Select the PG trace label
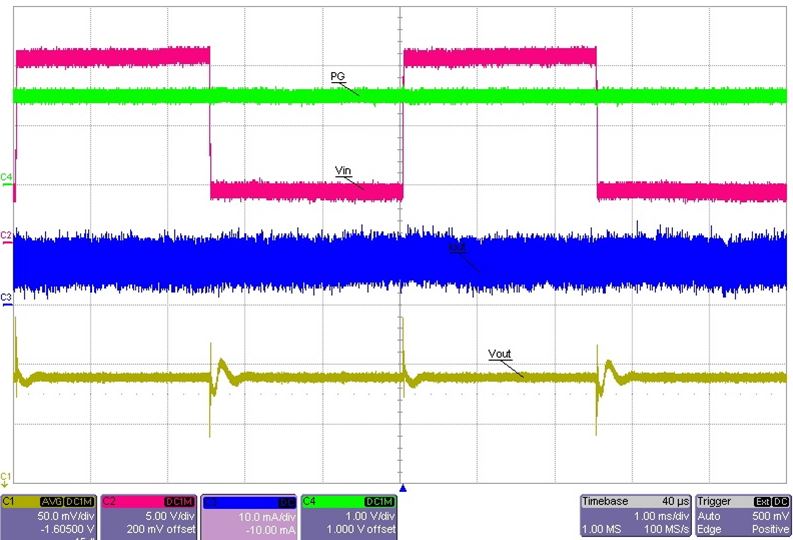This screenshot has height=540, width=793. coord(338,76)
